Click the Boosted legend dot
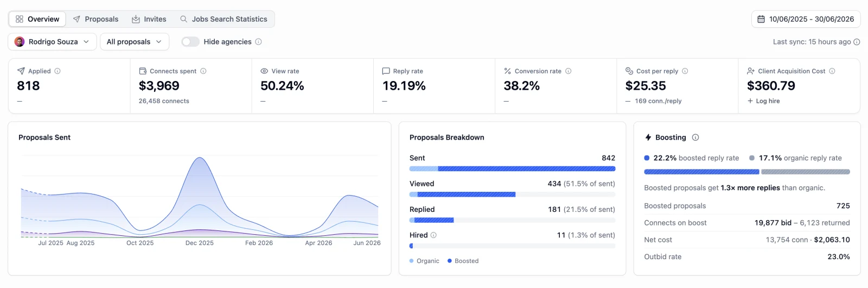This screenshot has height=288, width=868. click(450, 261)
